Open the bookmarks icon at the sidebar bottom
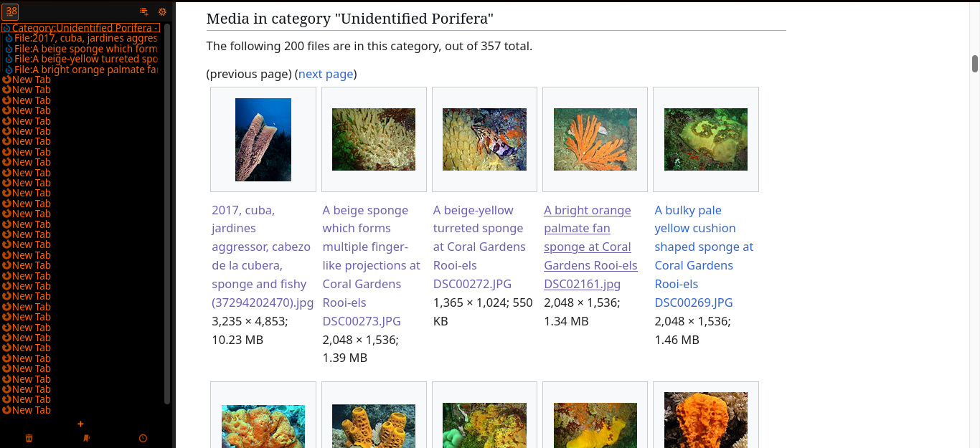Viewport: 980px width, 448px height. [86, 438]
